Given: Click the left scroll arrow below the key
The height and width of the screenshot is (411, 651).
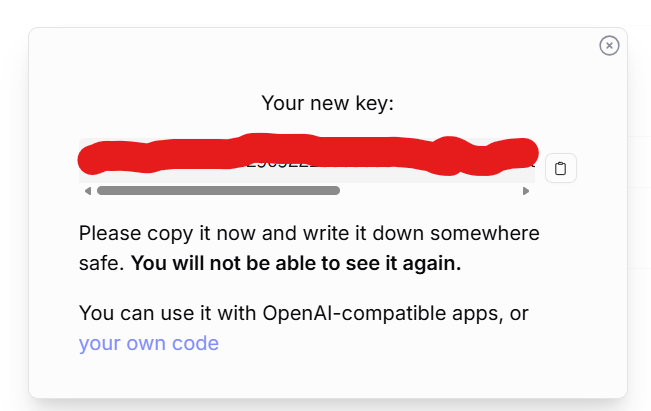Looking at the screenshot, I should coord(88,190).
